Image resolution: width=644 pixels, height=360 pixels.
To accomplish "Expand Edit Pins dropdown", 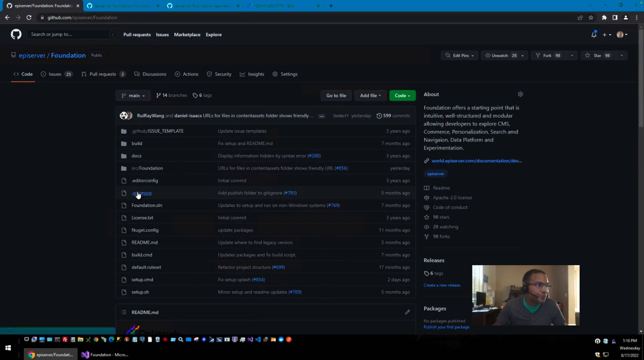I will [x=460, y=55].
